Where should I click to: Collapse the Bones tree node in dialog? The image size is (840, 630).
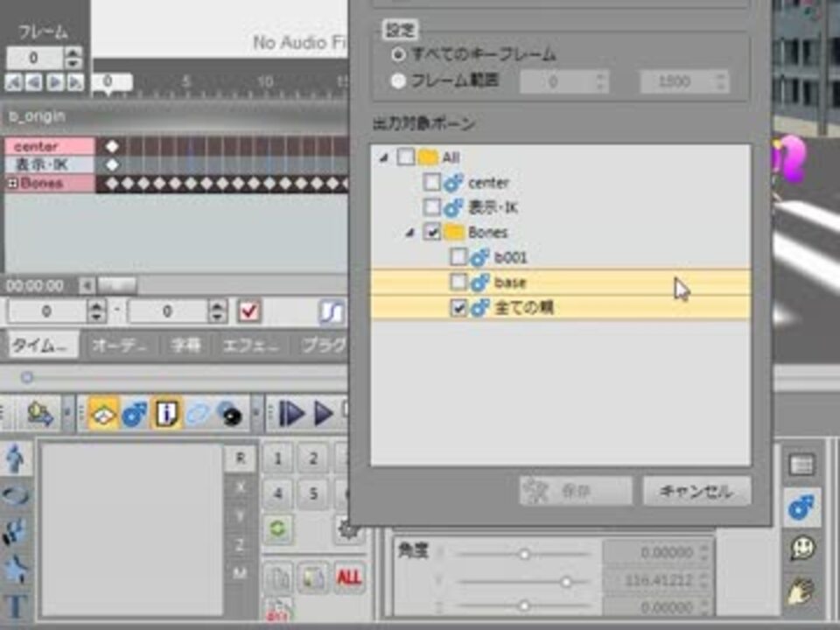pyautogui.click(x=409, y=233)
